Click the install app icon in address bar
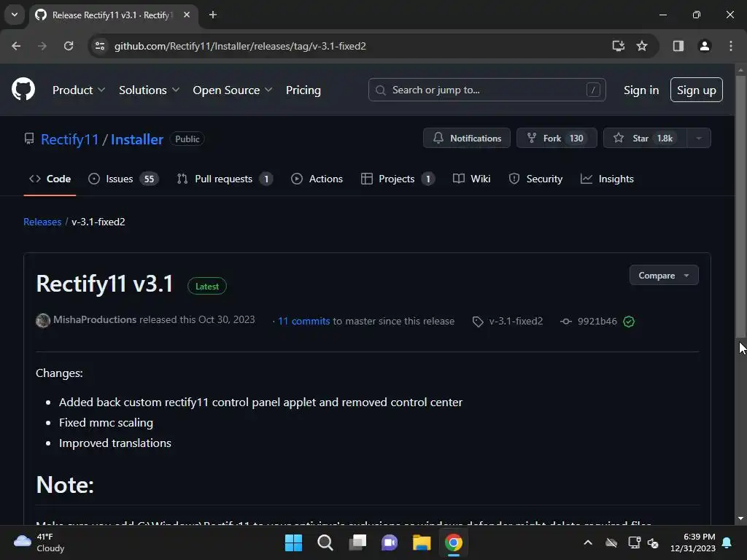 (x=619, y=46)
